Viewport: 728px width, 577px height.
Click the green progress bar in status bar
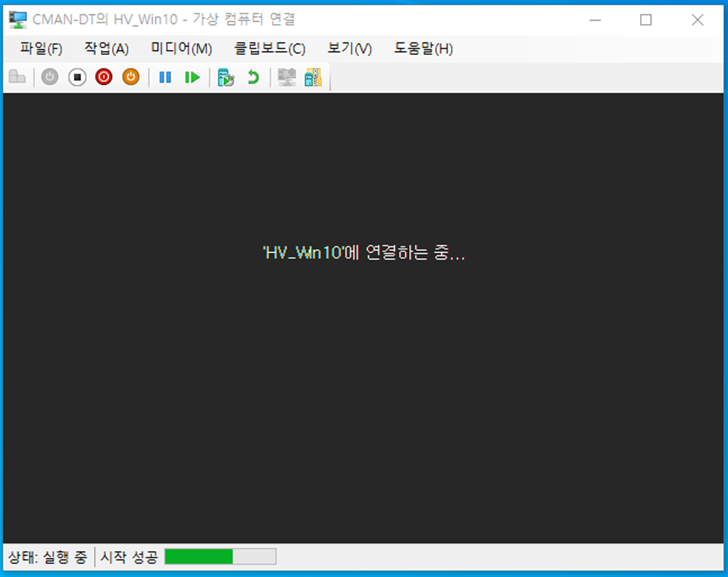[221, 556]
